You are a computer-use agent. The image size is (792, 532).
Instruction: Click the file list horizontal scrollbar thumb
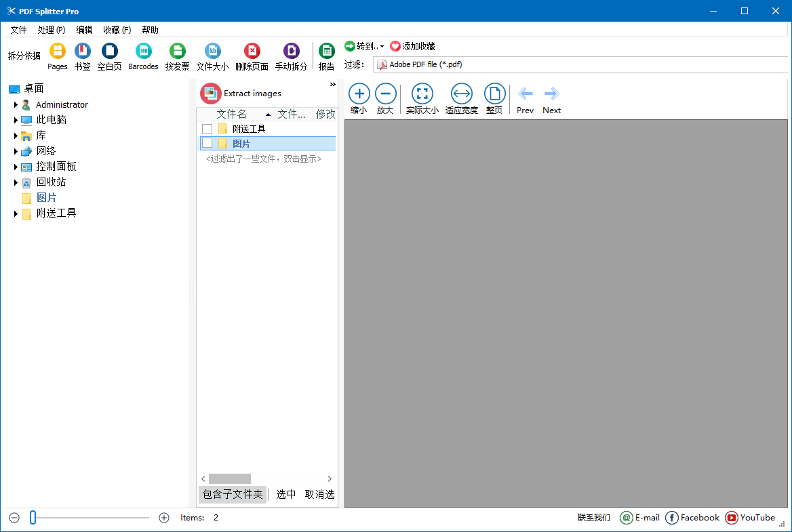(x=230, y=478)
